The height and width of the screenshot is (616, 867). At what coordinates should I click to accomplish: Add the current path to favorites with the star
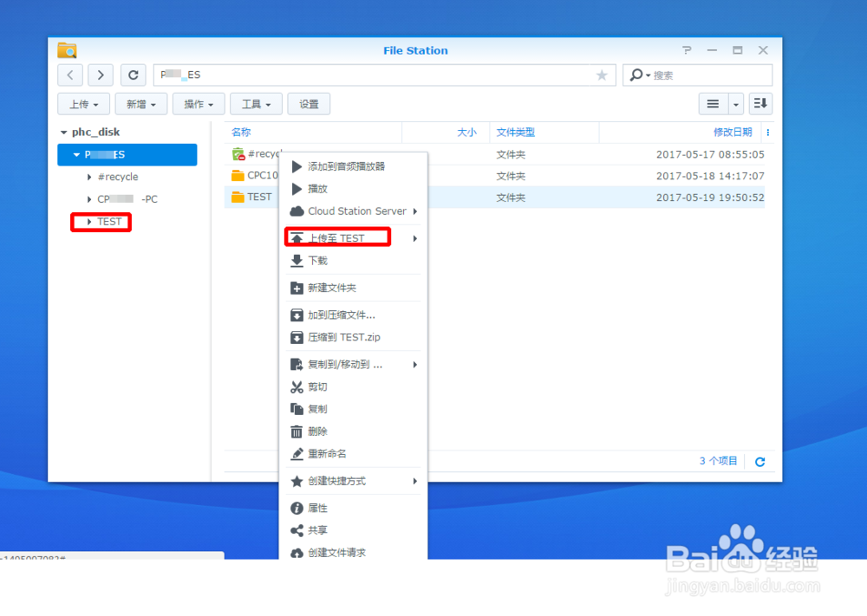click(602, 75)
